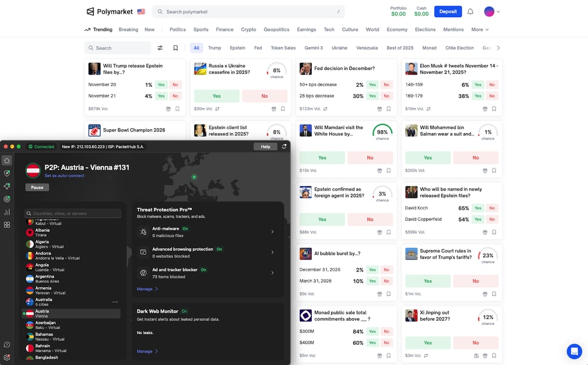This screenshot has height=365, width=588.
Task: Pause the VPN connection
Action: click(x=37, y=187)
